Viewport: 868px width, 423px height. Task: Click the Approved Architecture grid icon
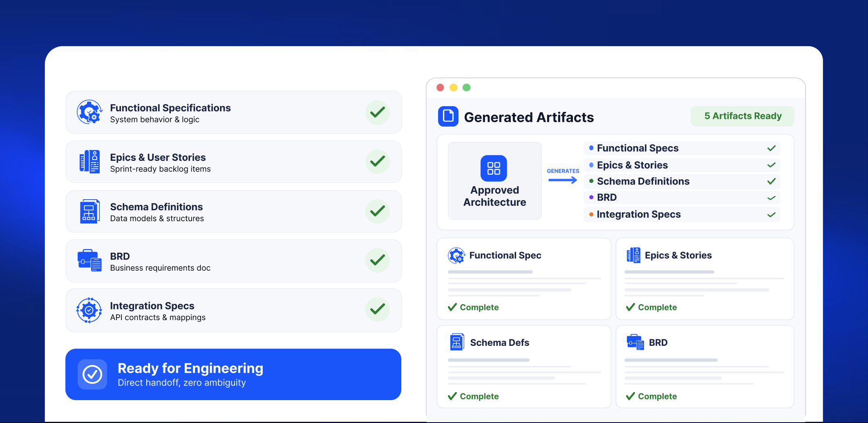coord(493,168)
